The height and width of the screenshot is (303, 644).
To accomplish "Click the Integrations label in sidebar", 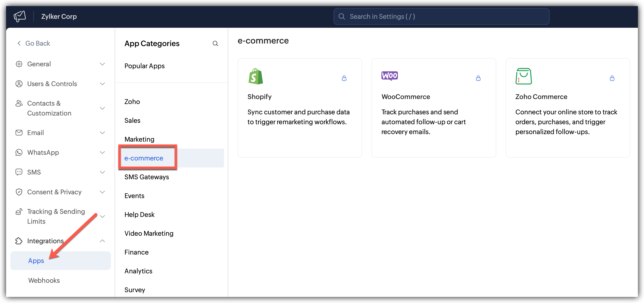I will pos(46,241).
